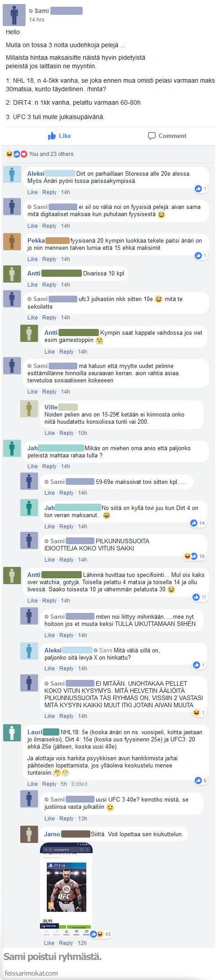Click Aleksi's avatar on the Dirt Store comment
This screenshot has width=219, height=980.
pos(12,174)
